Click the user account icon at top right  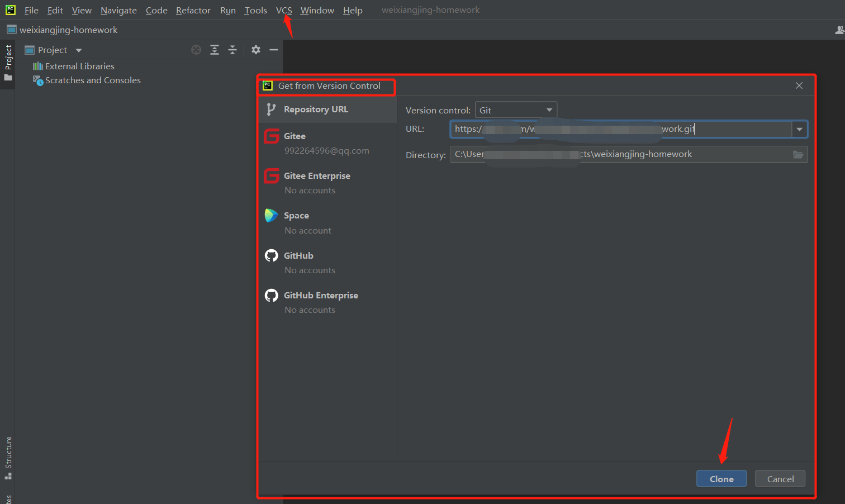[x=839, y=30]
